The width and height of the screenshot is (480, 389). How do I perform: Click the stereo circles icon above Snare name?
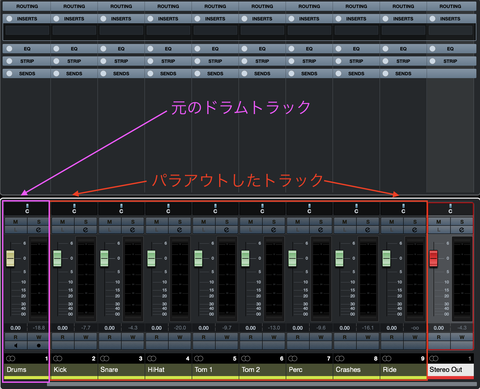105,358
